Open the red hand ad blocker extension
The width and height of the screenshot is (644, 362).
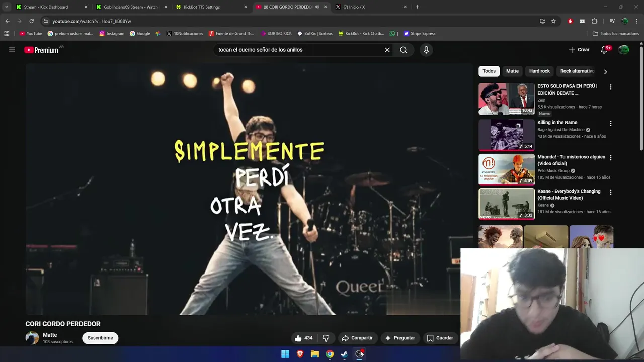tap(570, 21)
